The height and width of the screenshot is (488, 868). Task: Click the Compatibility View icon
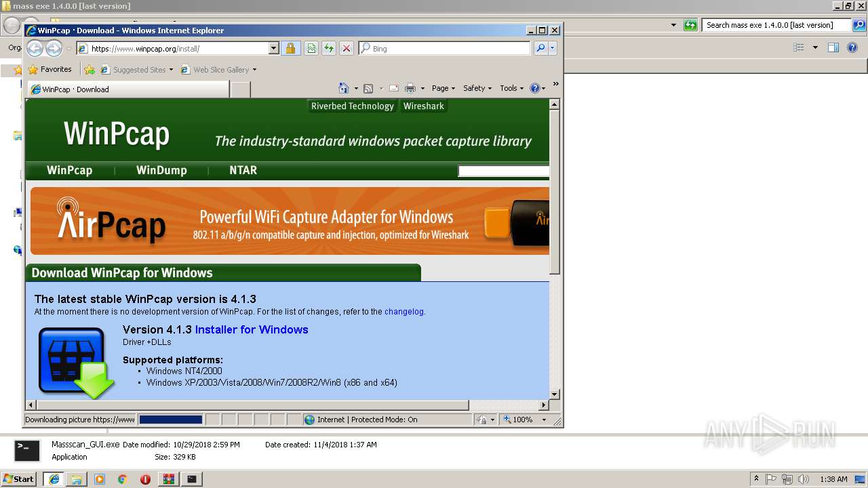point(311,49)
